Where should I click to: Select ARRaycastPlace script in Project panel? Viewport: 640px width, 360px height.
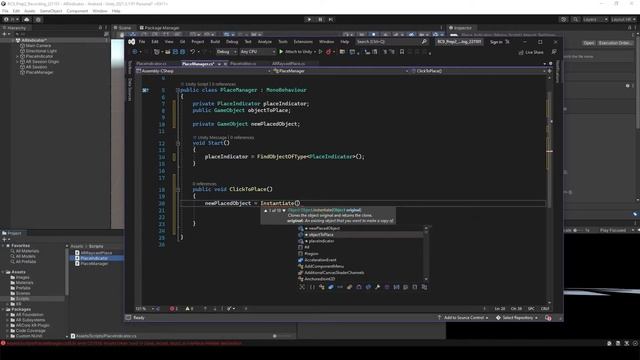pos(96,253)
